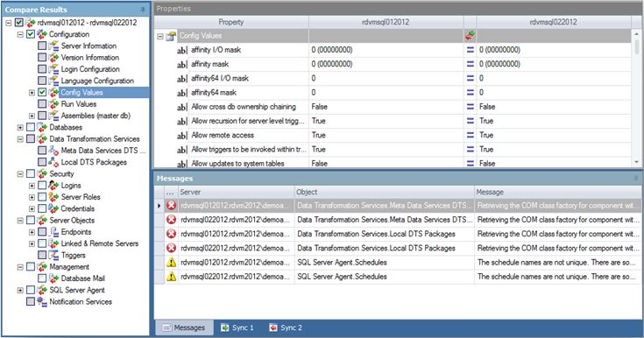
Task: Click the Linked & Remote Servers icon
Action: point(53,243)
